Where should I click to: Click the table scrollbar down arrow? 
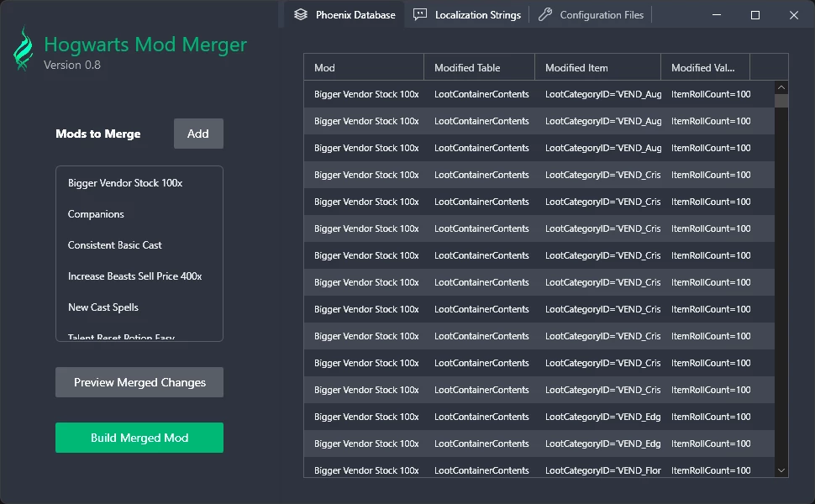tap(781, 470)
